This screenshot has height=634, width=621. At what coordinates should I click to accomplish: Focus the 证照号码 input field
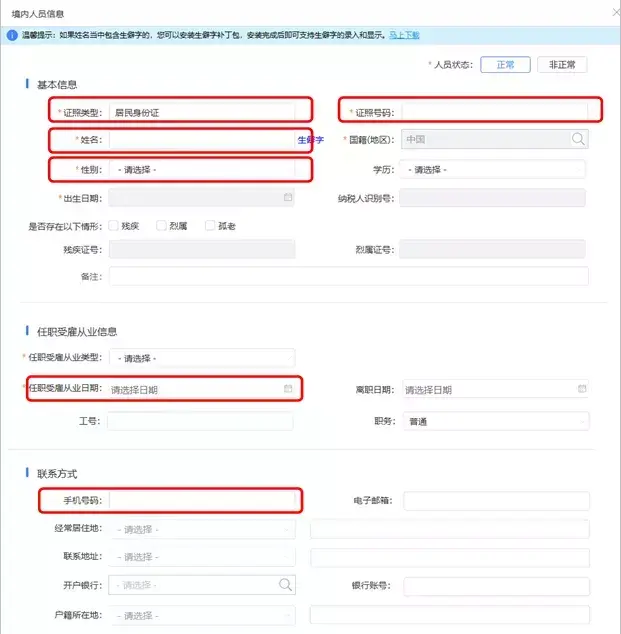click(495, 112)
